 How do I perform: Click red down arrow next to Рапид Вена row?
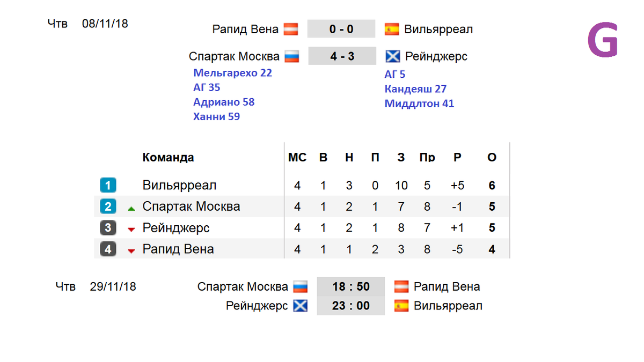tap(131, 250)
